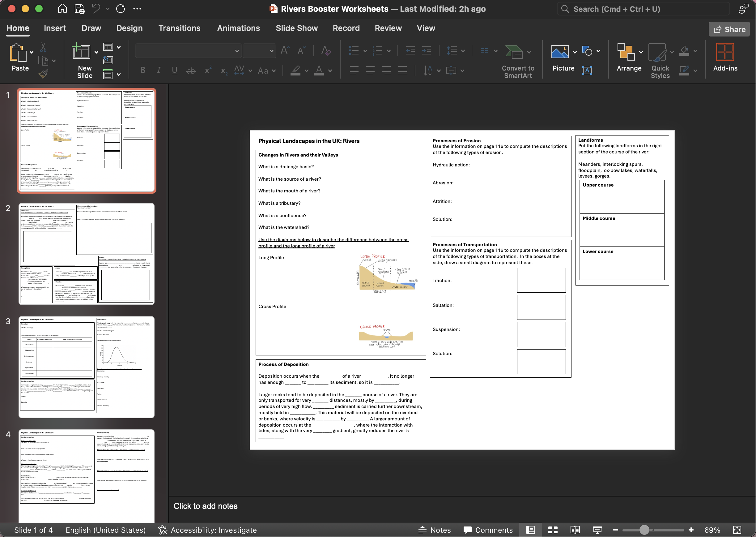The height and width of the screenshot is (537, 756).
Task: Click the Home icon in title bar
Action: [62, 9]
